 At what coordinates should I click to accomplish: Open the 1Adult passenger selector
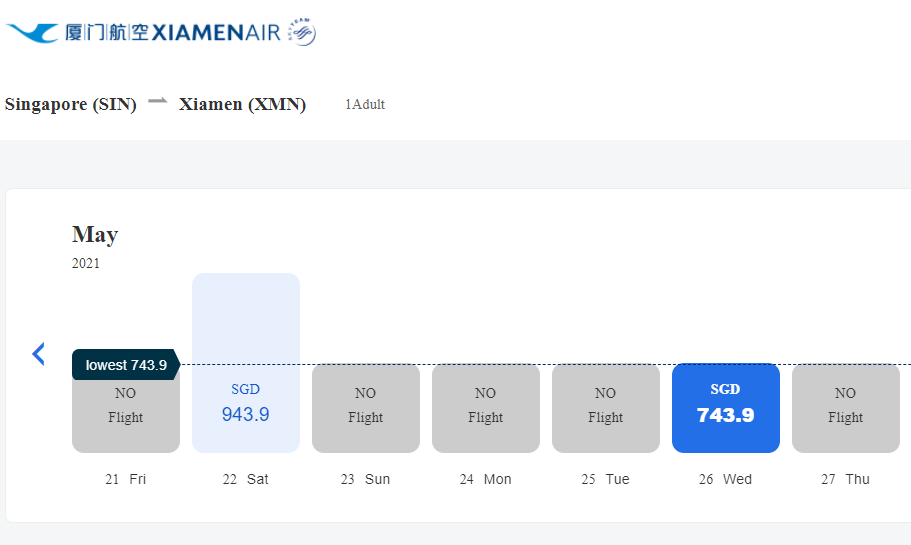click(365, 105)
